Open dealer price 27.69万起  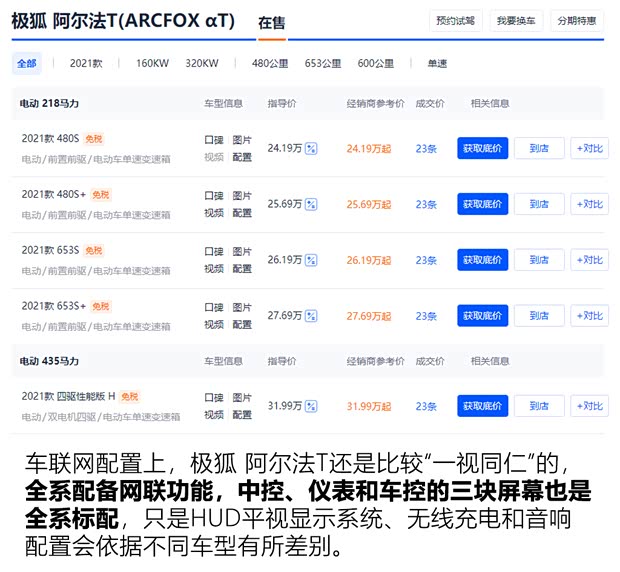(x=369, y=316)
